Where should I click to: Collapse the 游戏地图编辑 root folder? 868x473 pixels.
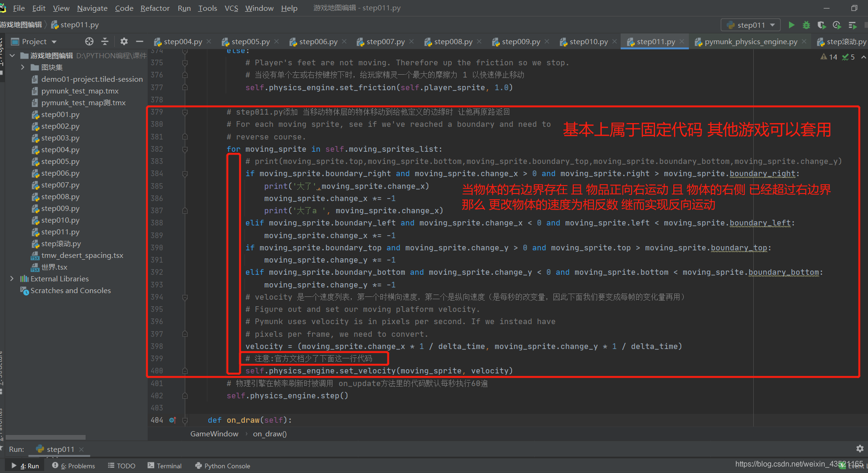[12, 55]
